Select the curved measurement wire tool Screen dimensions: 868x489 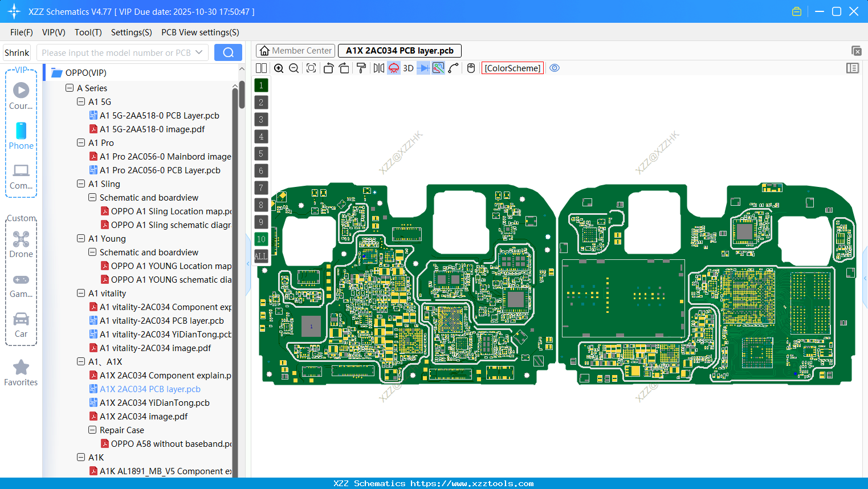(454, 68)
